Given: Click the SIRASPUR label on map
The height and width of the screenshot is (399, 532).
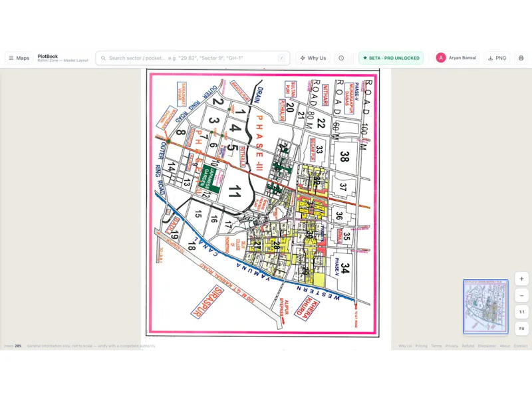Looking at the screenshot, I should coord(207,302).
